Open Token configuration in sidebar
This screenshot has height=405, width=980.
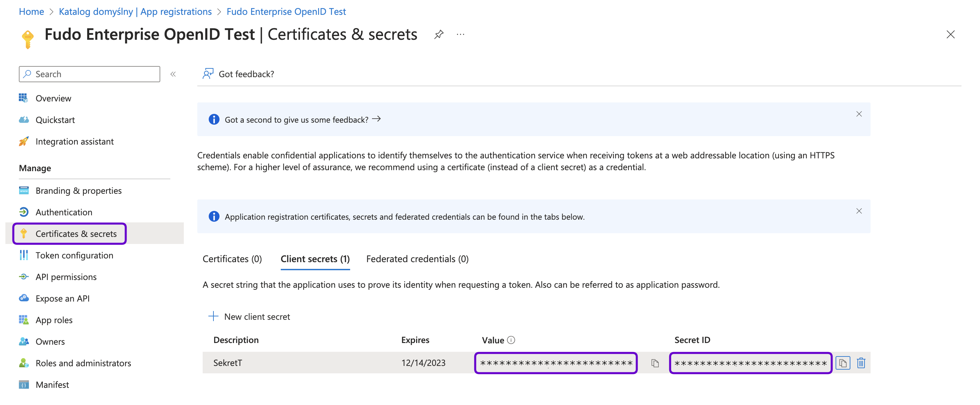[x=74, y=255]
